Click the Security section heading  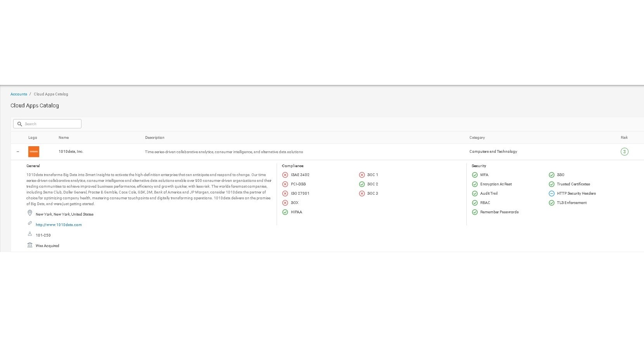click(x=479, y=166)
